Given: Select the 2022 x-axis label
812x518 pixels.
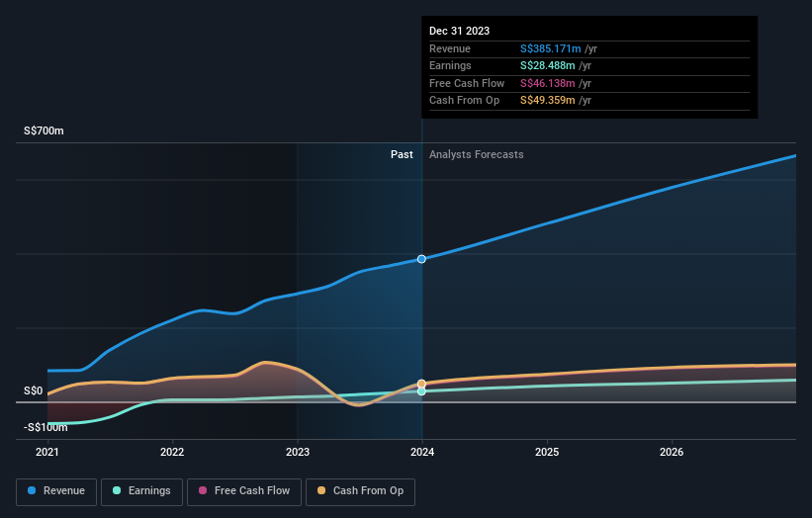Looking at the screenshot, I should point(172,453).
